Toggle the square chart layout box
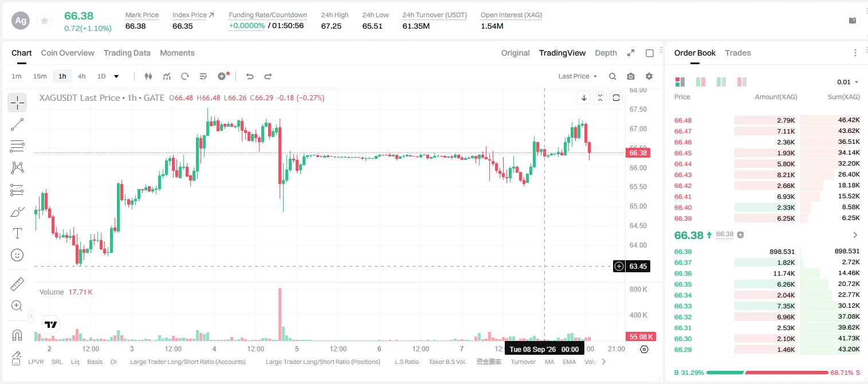 click(650, 53)
